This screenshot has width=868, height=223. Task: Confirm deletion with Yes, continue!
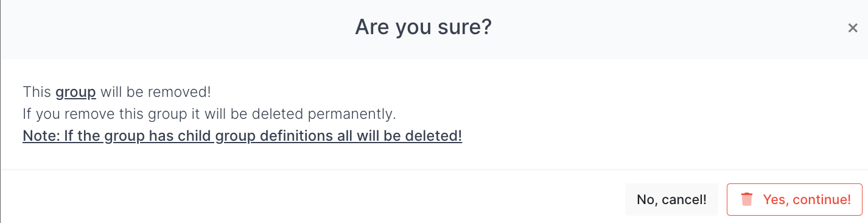coord(794,199)
